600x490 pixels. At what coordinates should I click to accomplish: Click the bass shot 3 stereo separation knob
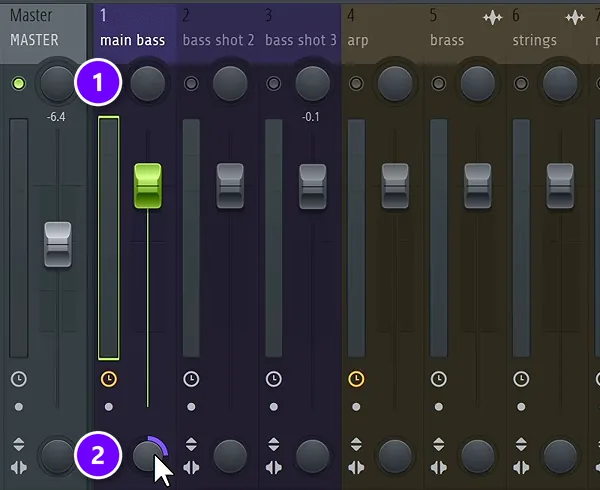[x=313, y=456]
